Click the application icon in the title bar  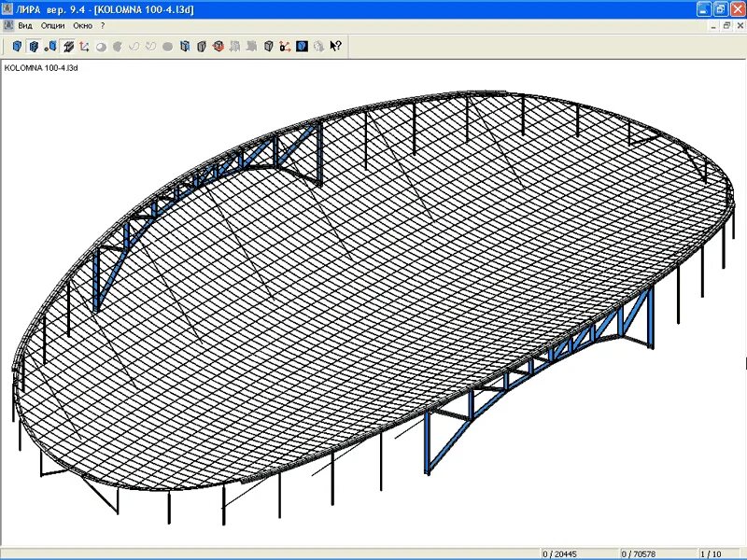(x=7, y=9)
